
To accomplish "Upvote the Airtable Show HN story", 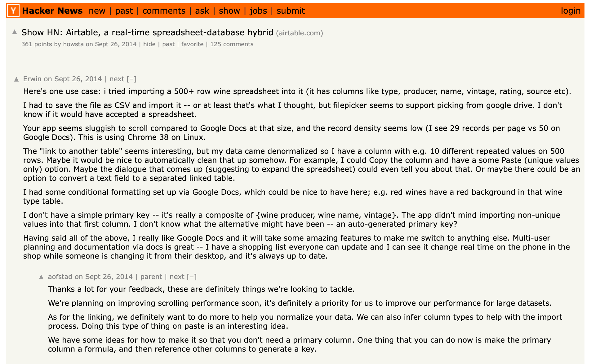I will pos(15,32).
